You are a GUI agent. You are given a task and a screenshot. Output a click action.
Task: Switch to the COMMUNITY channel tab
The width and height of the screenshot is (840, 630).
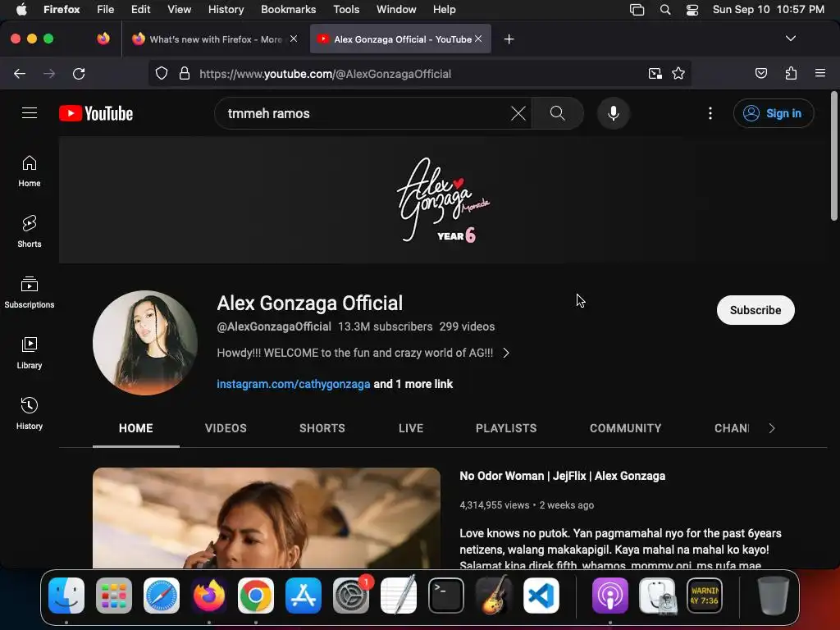[625, 428]
